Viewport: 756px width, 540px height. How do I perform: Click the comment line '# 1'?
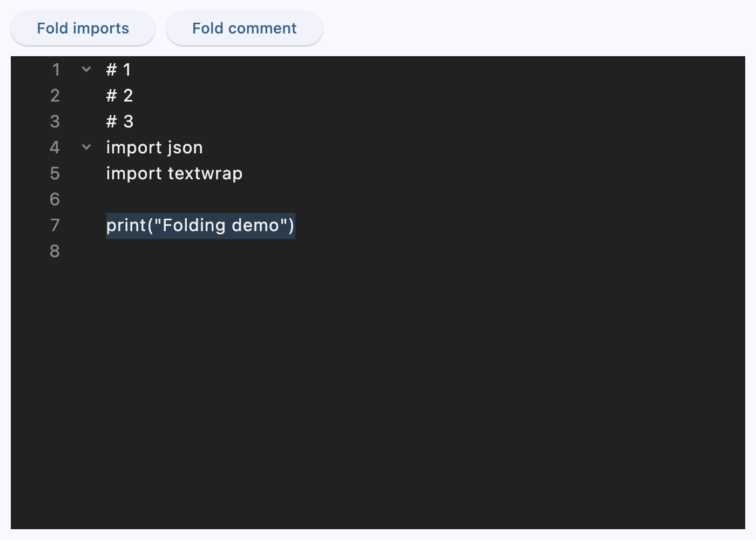point(119,69)
